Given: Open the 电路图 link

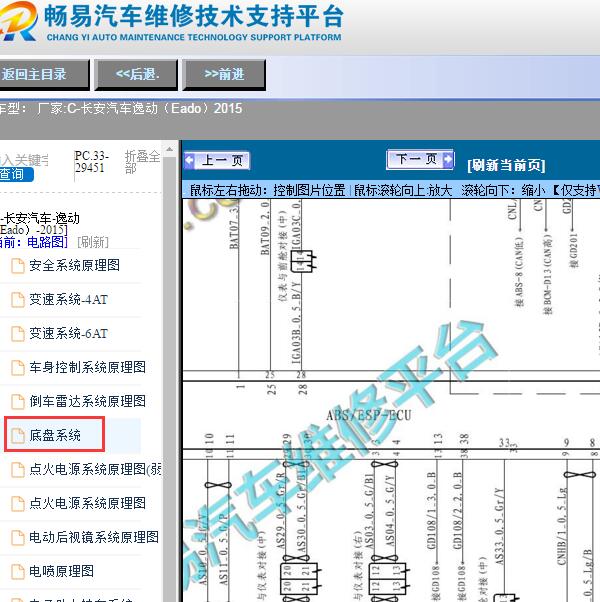Looking at the screenshot, I should tap(47, 242).
